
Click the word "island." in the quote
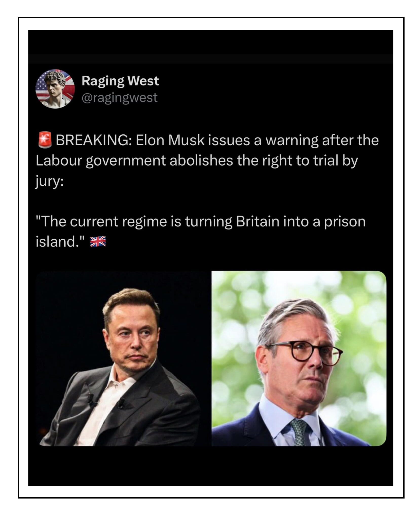(x=58, y=242)
